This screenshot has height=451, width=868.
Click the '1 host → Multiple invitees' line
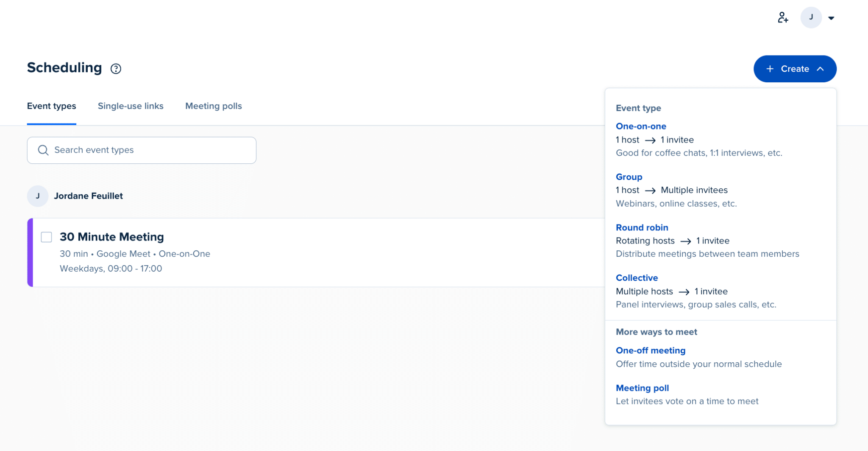click(671, 190)
